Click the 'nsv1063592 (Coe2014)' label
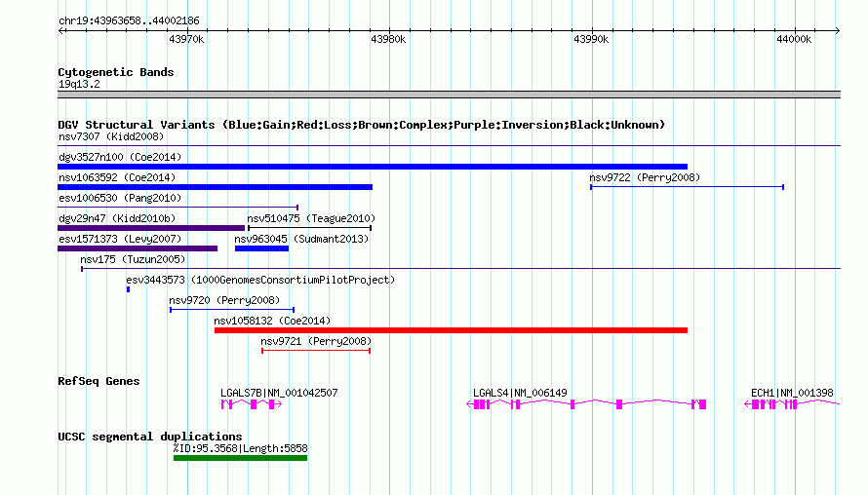The height and width of the screenshot is (495, 868). tap(117, 177)
